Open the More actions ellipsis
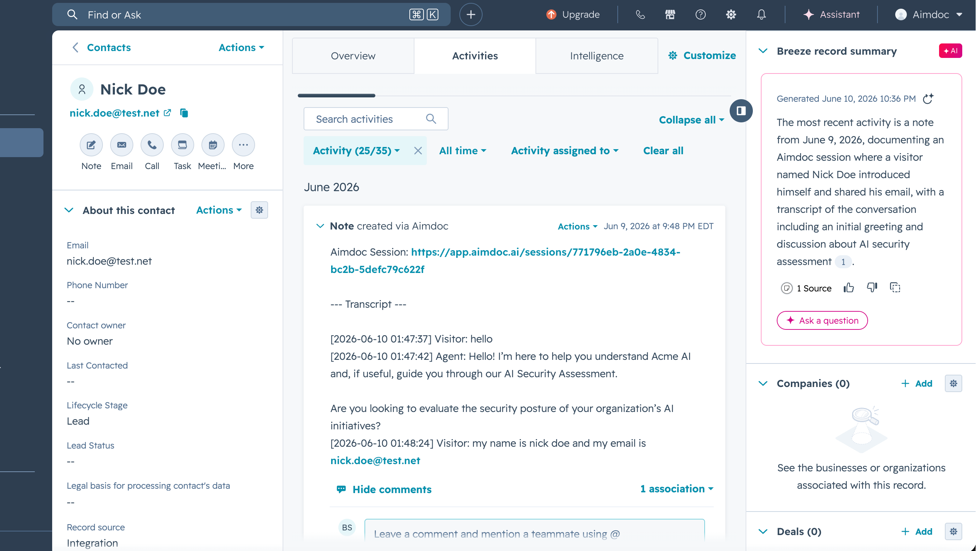The height and width of the screenshot is (551, 980). tap(243, 145)
